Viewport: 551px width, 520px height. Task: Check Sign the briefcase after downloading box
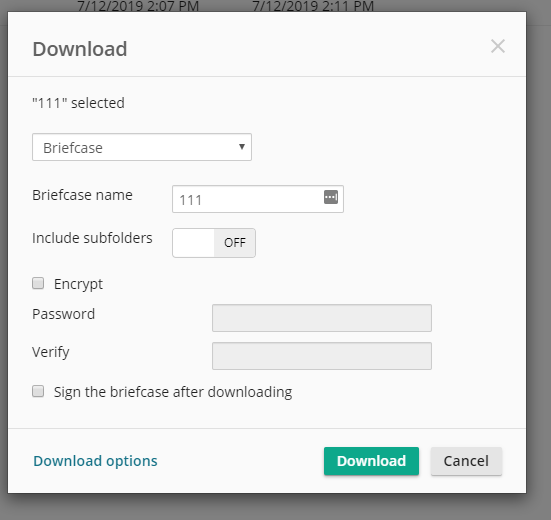tap(38, 391)
